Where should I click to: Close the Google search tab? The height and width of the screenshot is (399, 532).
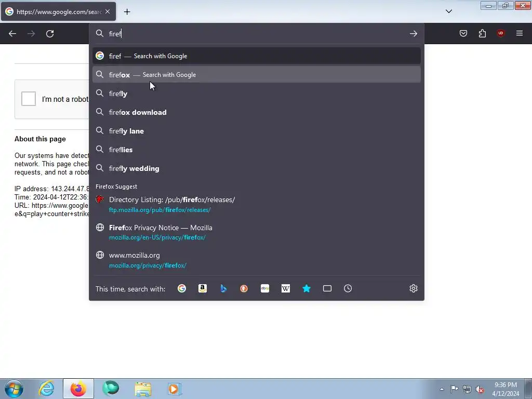pyautogui.click(x=108, y=11)
